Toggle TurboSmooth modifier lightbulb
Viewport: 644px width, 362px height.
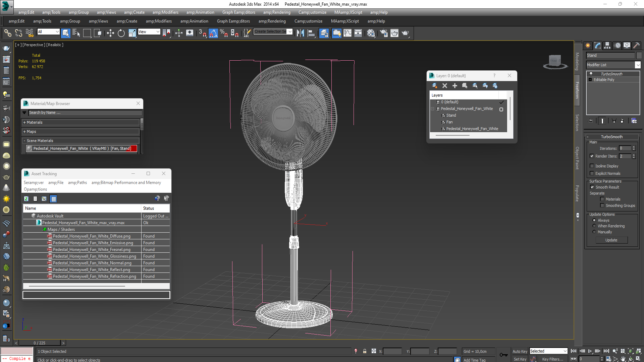pyautogui.click(x=591, y=74)
